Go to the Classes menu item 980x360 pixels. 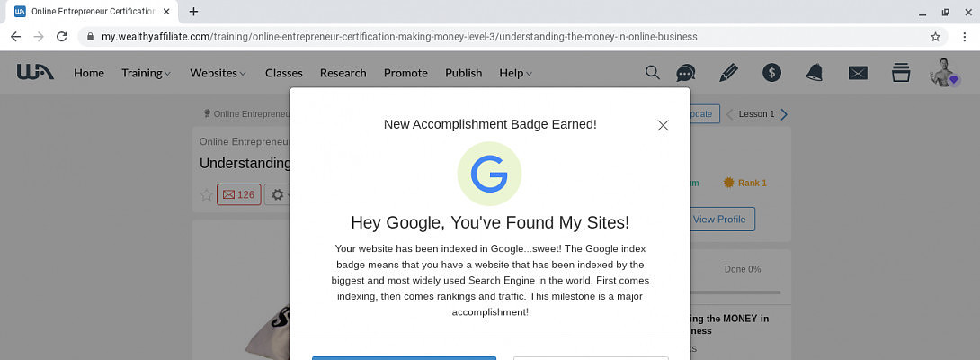[x=283, y=73]
